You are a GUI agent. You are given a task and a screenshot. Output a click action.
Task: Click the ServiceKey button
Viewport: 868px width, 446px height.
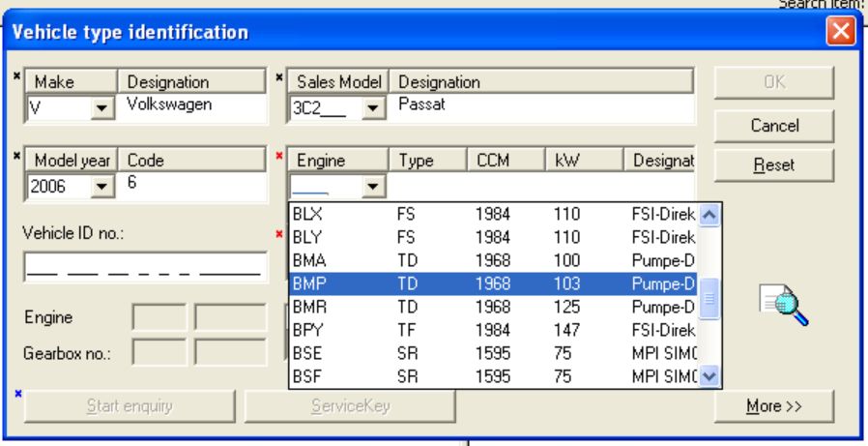[x=350, y=406]
